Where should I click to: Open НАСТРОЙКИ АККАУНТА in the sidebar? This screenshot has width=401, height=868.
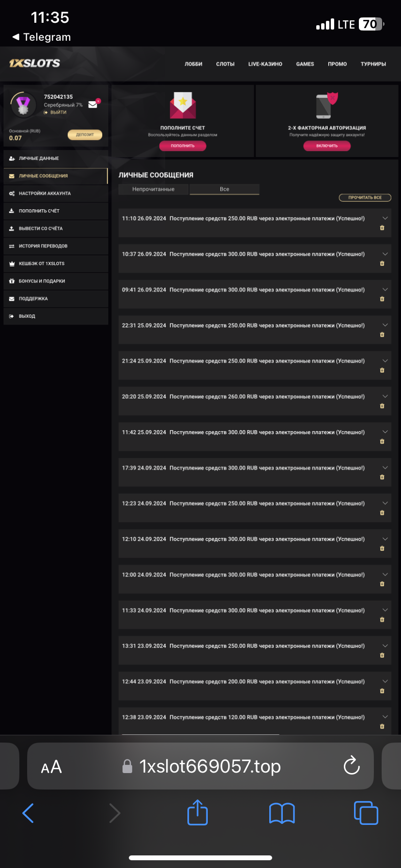(x=45, y=193)
